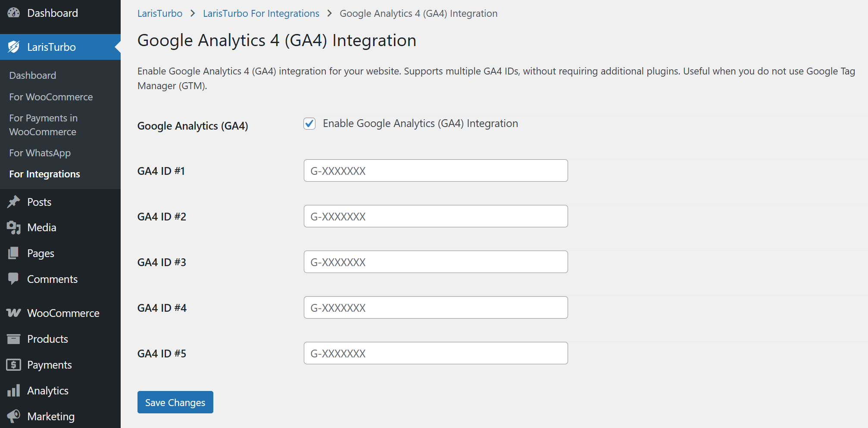
Task: Disable Google Analytics (GA4) Integration checkbox
Action: tap(309, 124)
